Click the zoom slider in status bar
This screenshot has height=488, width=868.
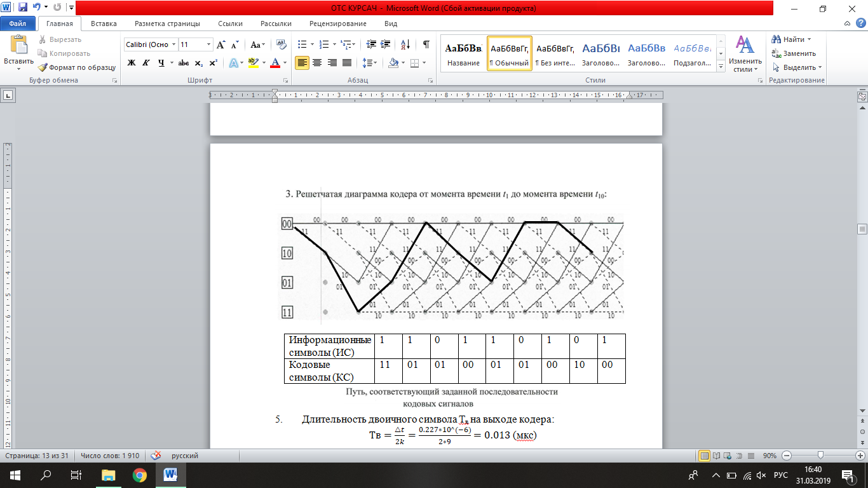click(x=821, y=456)
